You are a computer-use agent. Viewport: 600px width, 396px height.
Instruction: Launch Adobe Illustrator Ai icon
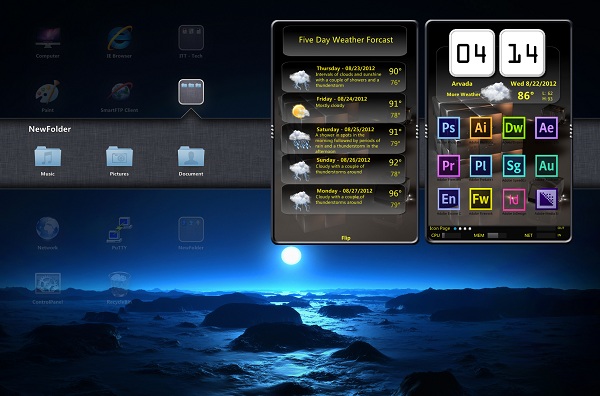pyautogui.click(x=481, y=127)
